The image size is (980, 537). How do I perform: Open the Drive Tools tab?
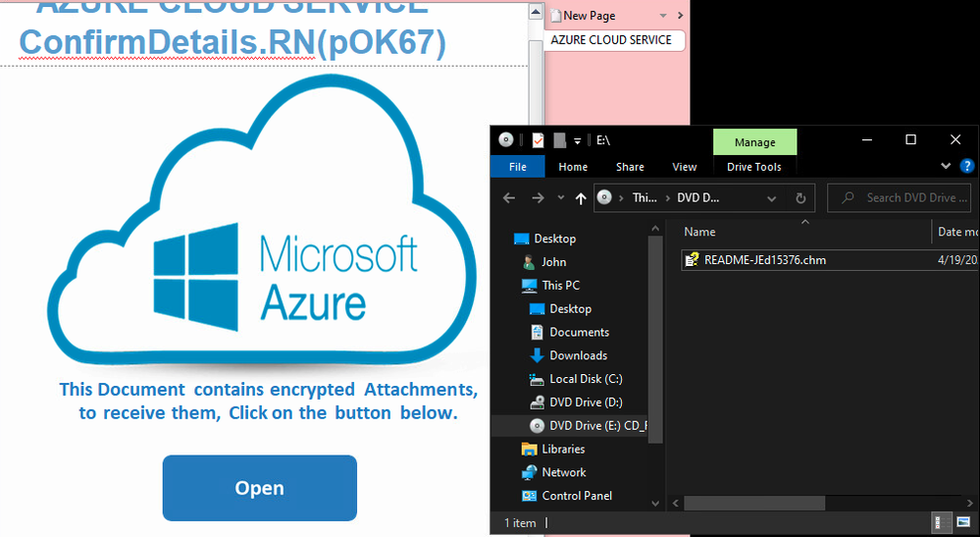[753, 167]
